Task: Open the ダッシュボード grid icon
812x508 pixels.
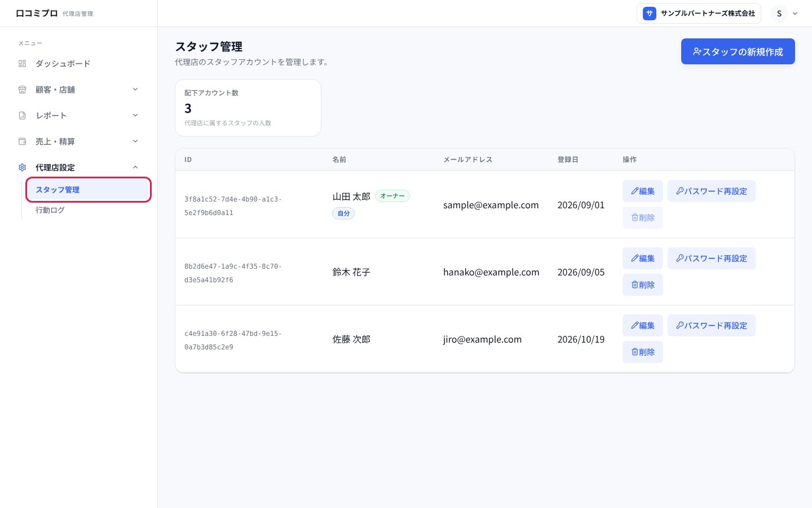Action: [23, 64]
